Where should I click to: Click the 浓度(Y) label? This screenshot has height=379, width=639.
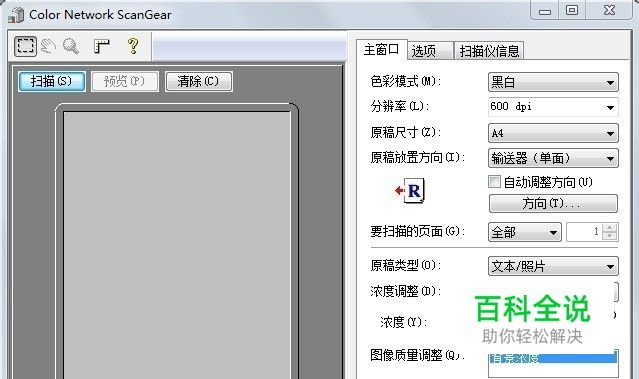(x=403, y=322)
